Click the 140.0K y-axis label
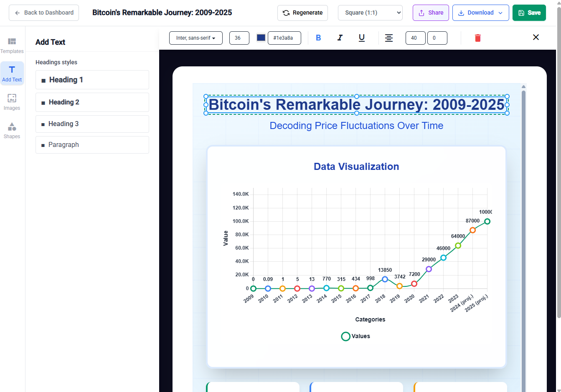The image size is (561, 392). tap(241, 194)
